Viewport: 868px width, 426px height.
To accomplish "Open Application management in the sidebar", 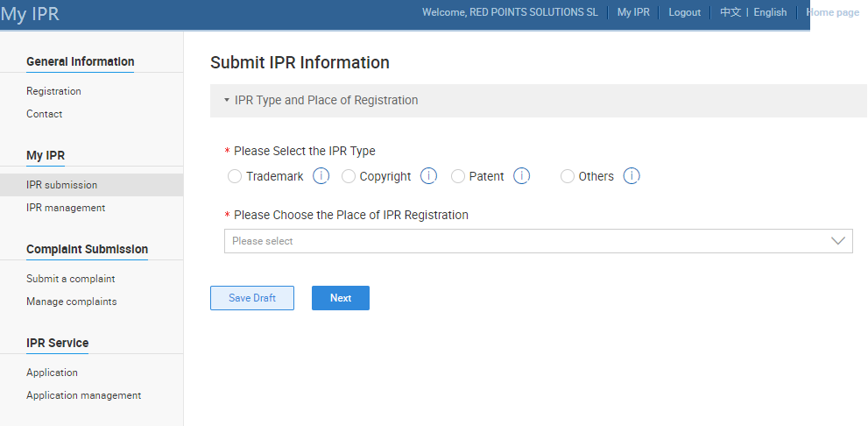I will (x=83, y=395).
